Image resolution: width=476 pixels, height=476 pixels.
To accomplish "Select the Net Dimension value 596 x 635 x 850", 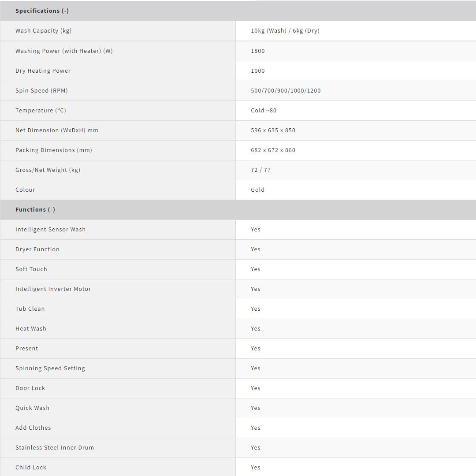I will pyautogui.click(x=273, y=130).
